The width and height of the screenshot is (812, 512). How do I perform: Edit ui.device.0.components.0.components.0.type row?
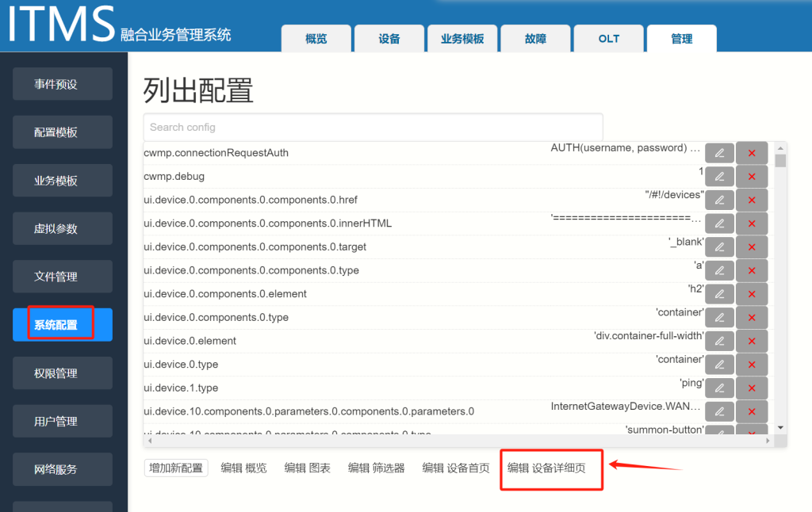719,271
